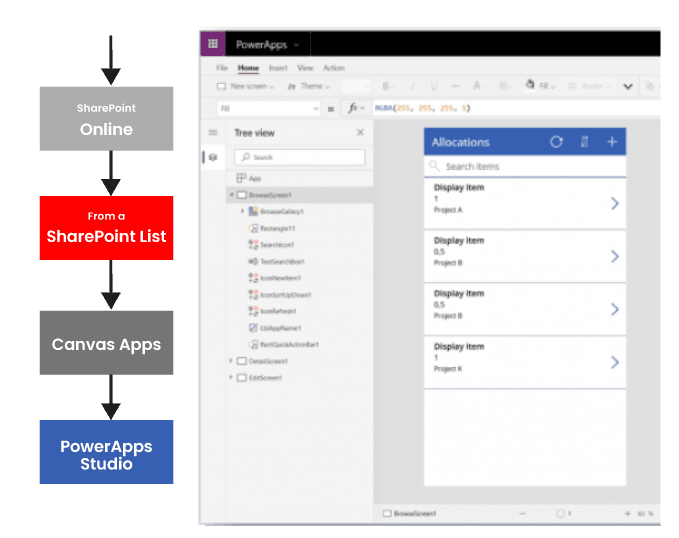Select the layers icon in left rail

(212, 157)
